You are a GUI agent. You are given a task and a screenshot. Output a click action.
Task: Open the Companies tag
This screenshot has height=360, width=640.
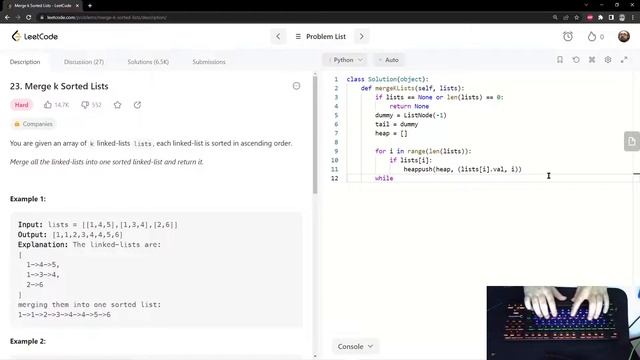[x=33, y=124]
